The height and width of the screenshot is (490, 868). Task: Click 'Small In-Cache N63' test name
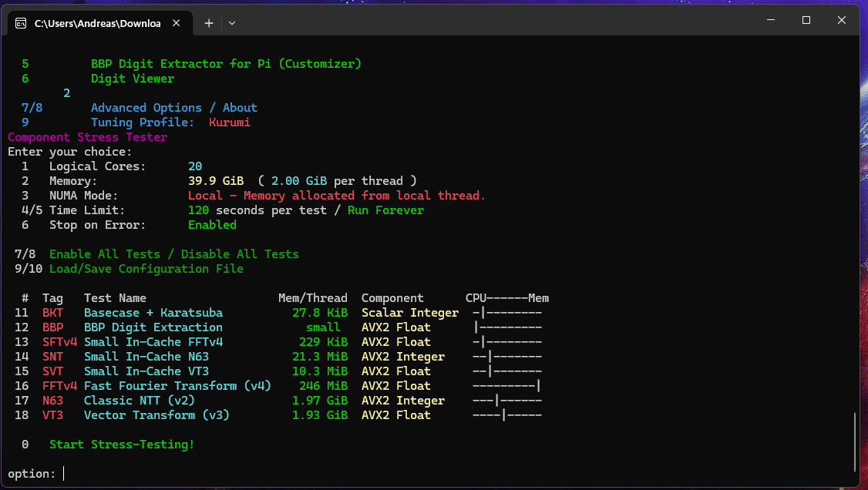click(x=146, y=357)
